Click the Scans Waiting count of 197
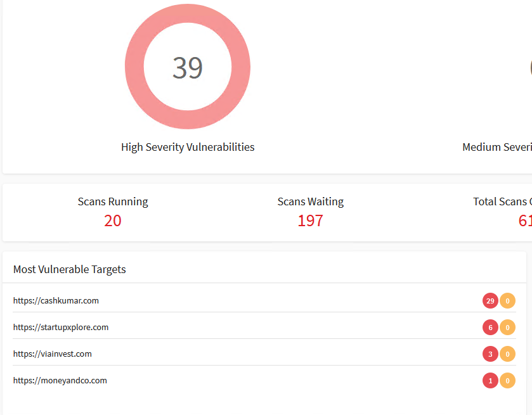Screen dimensions: 532x415 (311, 220)
